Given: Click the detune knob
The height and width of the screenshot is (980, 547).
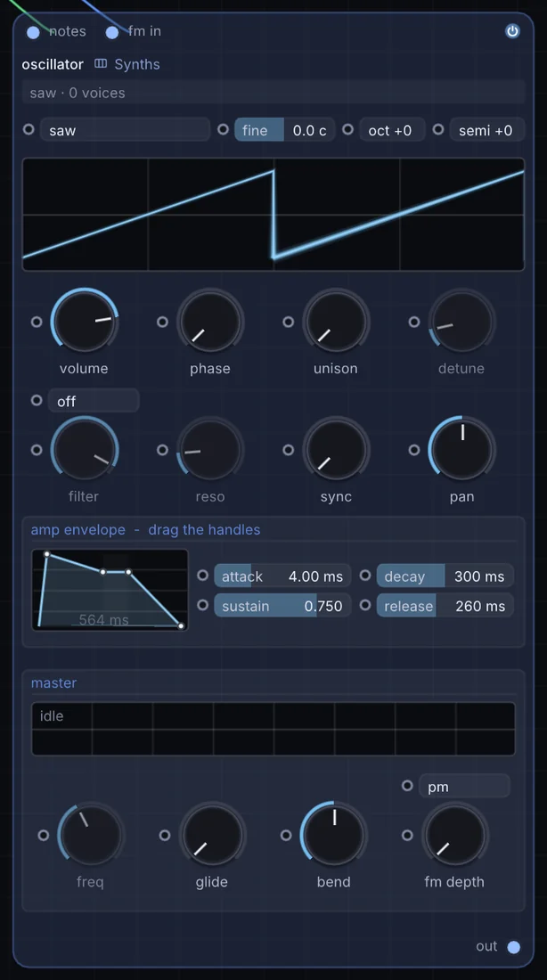Looking at the screenshot, I should click(462, 322).
